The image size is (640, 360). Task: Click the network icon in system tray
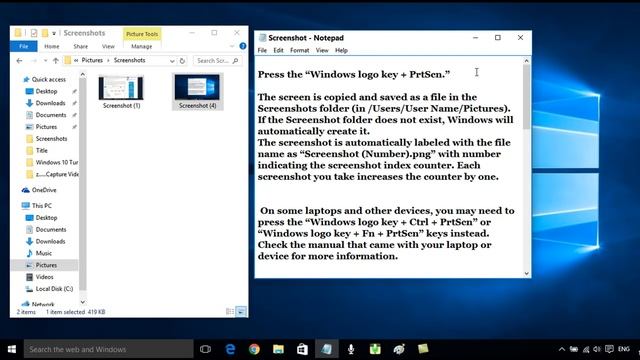point(586,349)
